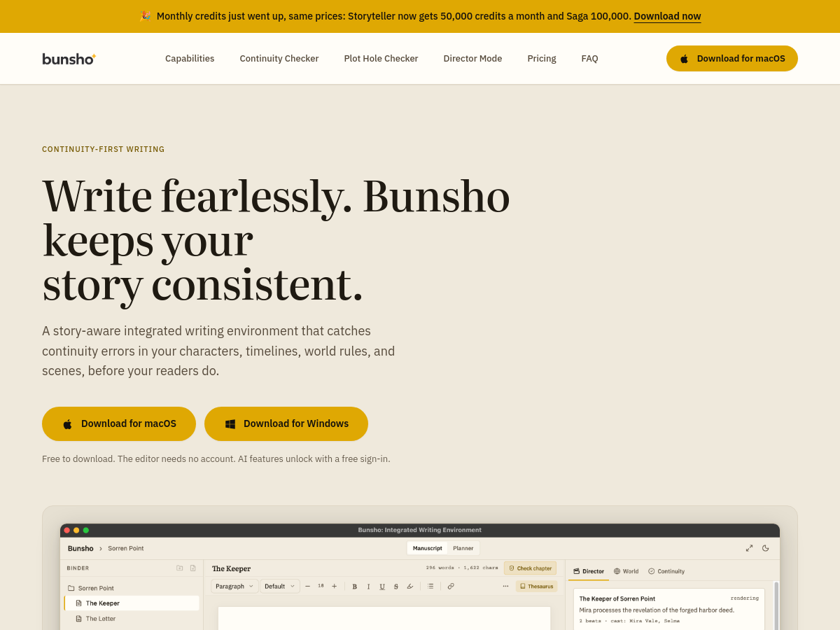This screenshot has height=630, width=840.
Task: Switch to the Manuscript tab
Action: (x=428, y=548)
